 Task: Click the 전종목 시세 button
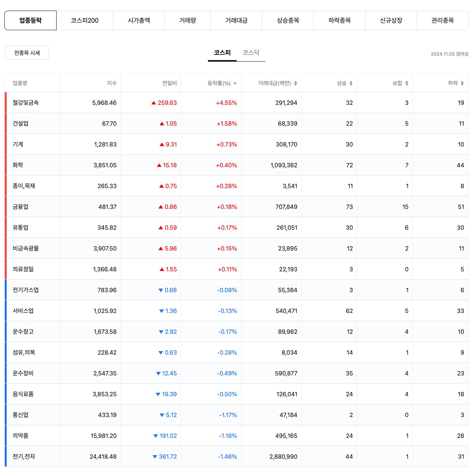click(27, 53)
